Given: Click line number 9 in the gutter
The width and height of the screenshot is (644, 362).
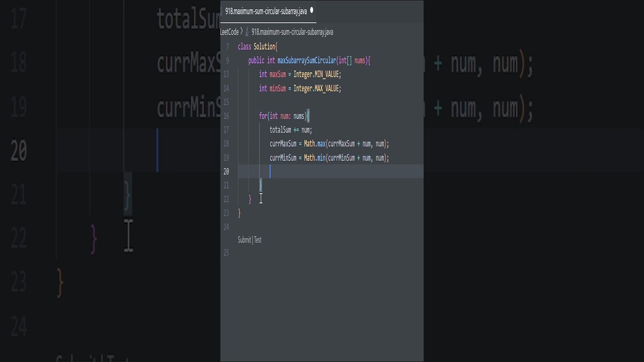Looking at the screenshot, I should click(227, 60).
